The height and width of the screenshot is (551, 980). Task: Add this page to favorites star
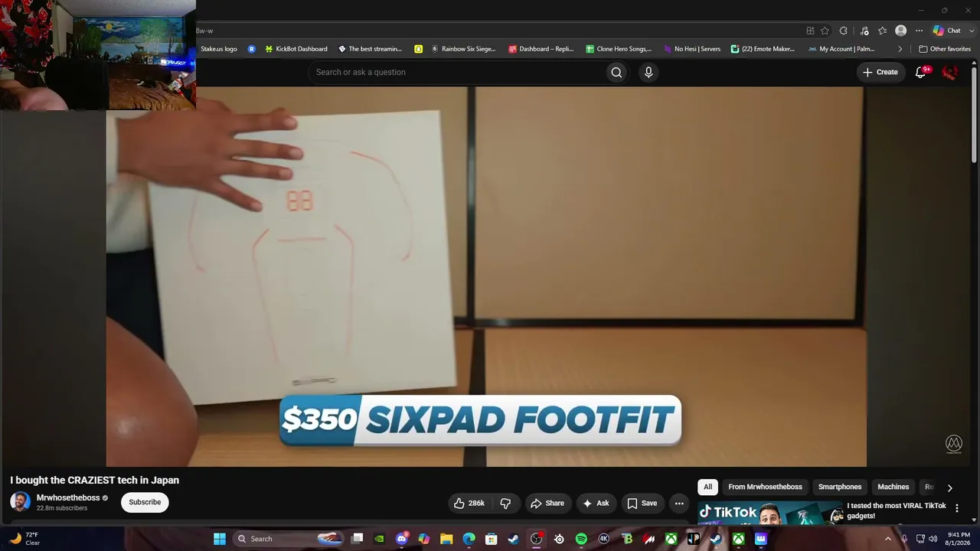coord(825,31)
